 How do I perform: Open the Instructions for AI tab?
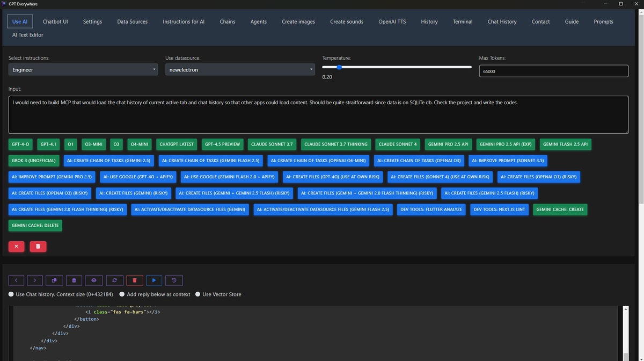tap(184, 21)
